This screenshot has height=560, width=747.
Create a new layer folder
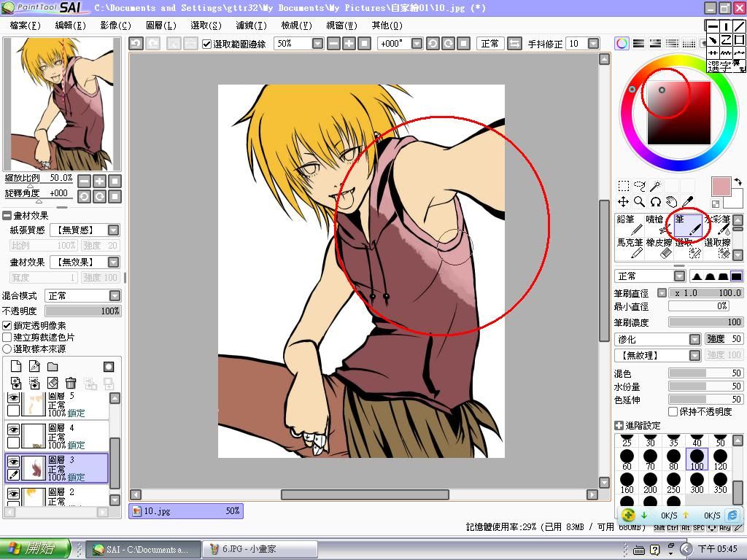point(53,366)
